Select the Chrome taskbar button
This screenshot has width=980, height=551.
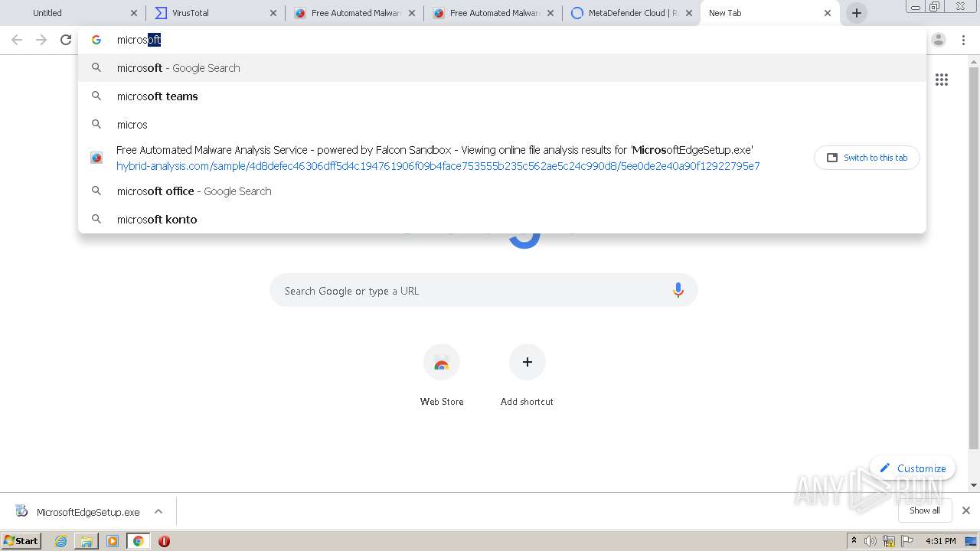(x=139, y=541)
